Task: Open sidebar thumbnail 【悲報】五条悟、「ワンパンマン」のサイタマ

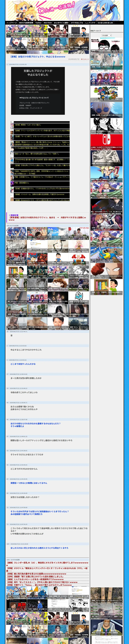Action: pos(106,271)
